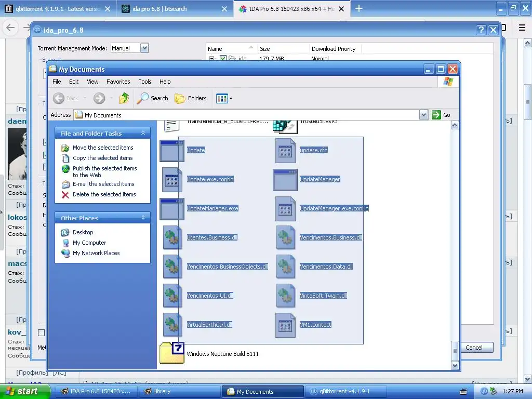Open the browser hamburger menu
The image size is (532, 399).
point(522,28)
